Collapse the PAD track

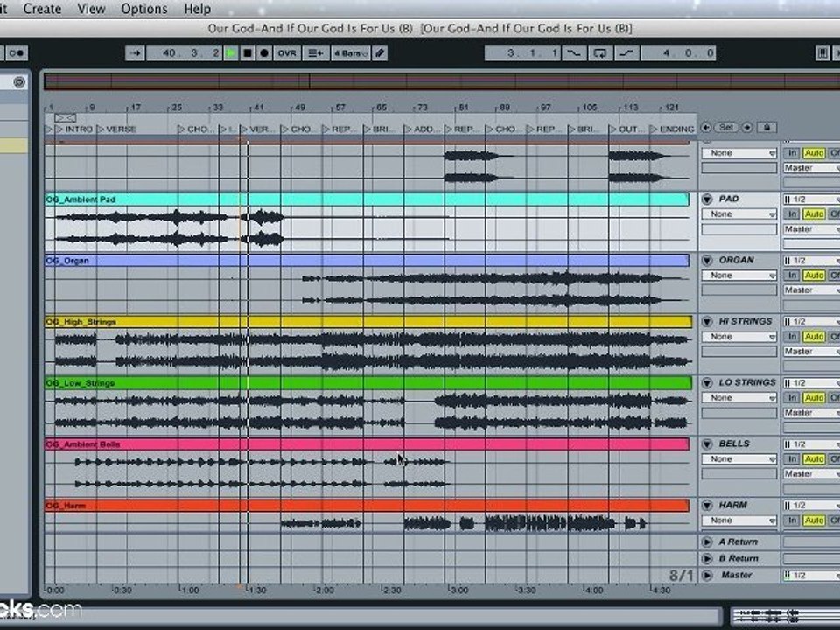[x=707, y=199]
